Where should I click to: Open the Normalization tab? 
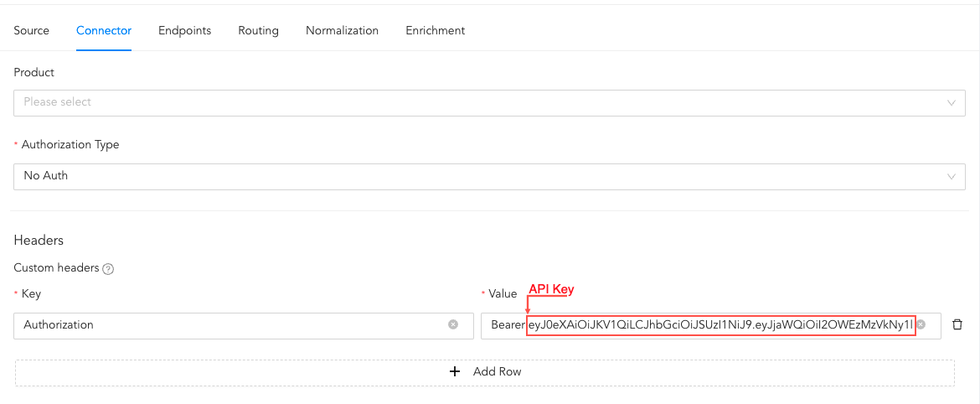coord(342,30)
